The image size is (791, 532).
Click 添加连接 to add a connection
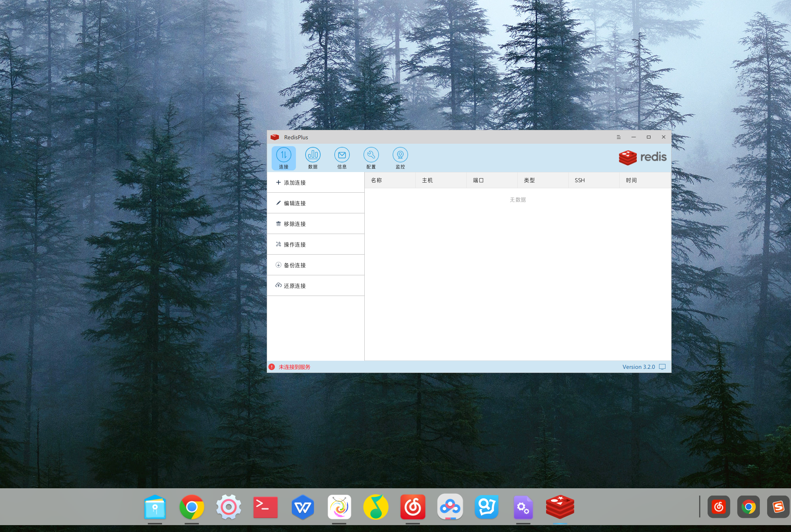pos(295,183)
